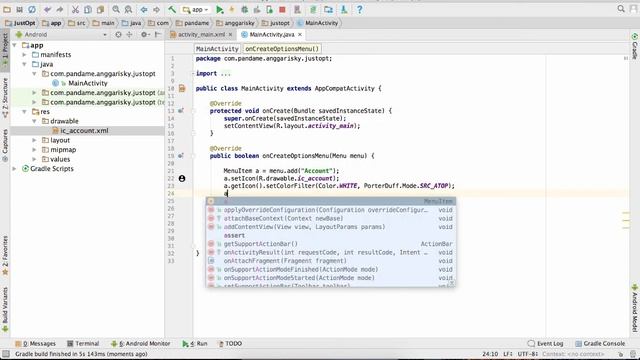Click the Make Project hammer icon

(x=172, y=9)
